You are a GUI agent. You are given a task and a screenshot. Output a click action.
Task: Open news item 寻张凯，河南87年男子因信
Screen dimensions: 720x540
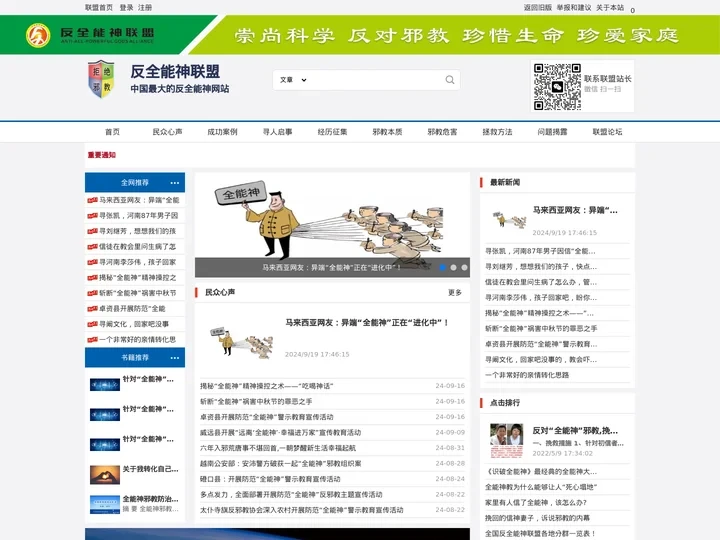540,251
